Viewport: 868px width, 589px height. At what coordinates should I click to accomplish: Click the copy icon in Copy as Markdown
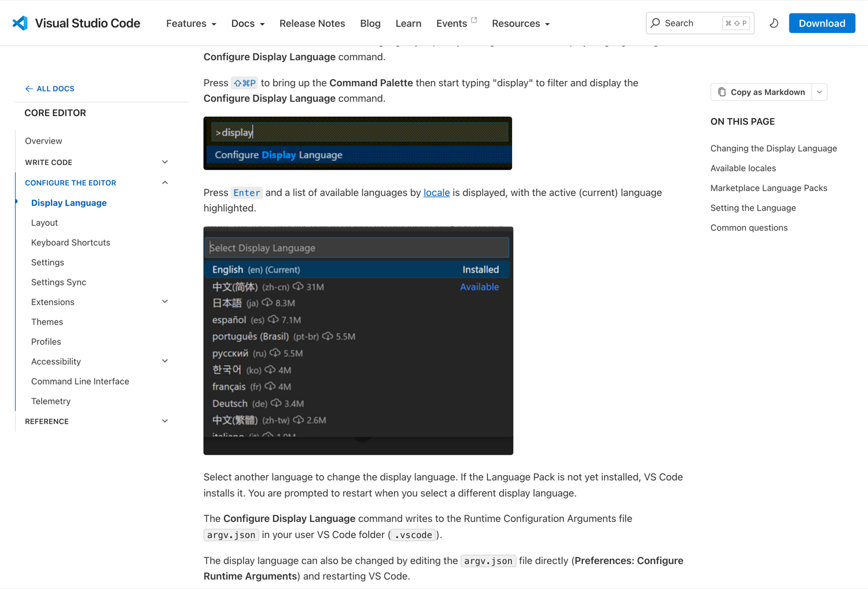pos(722,92)
